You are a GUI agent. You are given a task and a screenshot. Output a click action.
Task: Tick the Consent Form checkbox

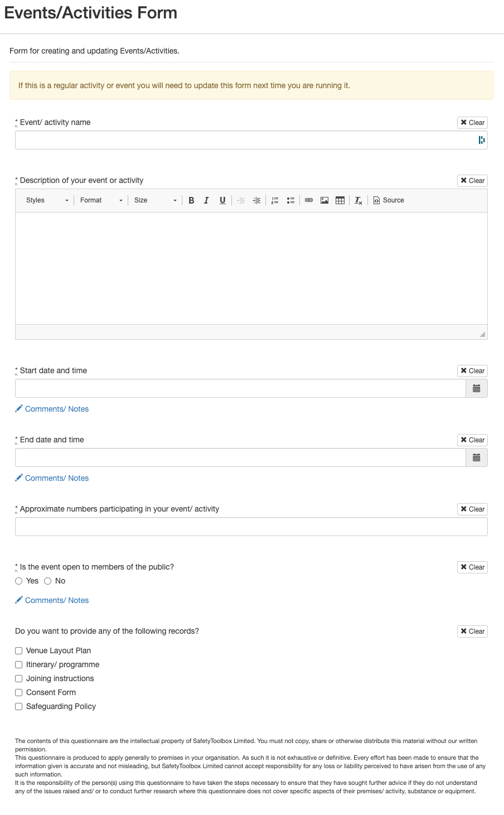coord(19,692)
